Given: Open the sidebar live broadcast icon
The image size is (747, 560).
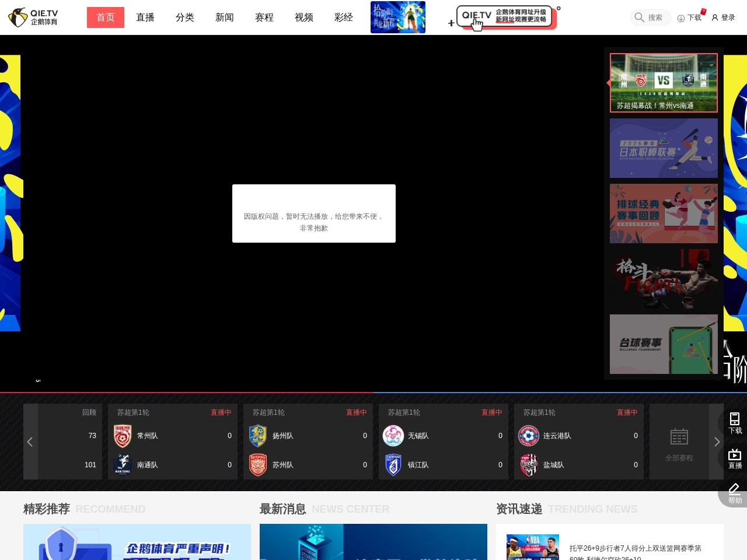Looking at the screenshot, I should click(x=735, y=454).
